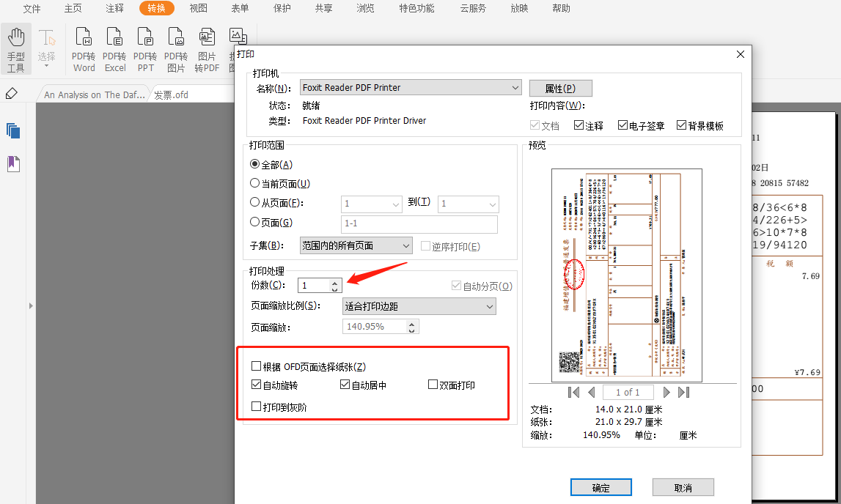The width and height of the screenshot is (841, 504).
Task: Open the 视图 menu tab
Action: click(x=198, y=9)
